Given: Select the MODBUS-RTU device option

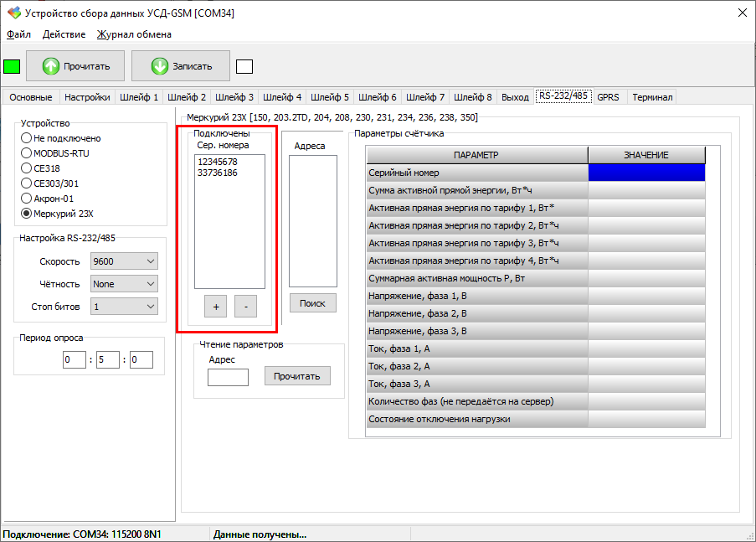Looking at the screenshot, I should (x=55, y=153).
